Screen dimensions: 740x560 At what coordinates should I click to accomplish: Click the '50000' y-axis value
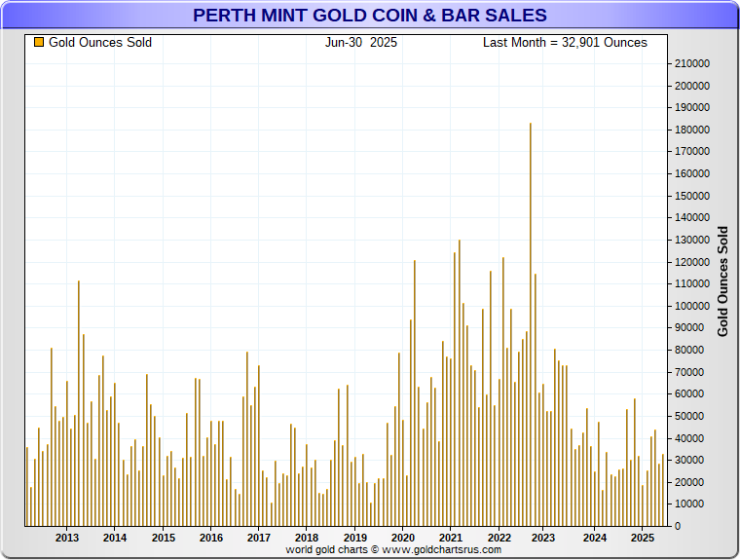(x=689, y=416)
